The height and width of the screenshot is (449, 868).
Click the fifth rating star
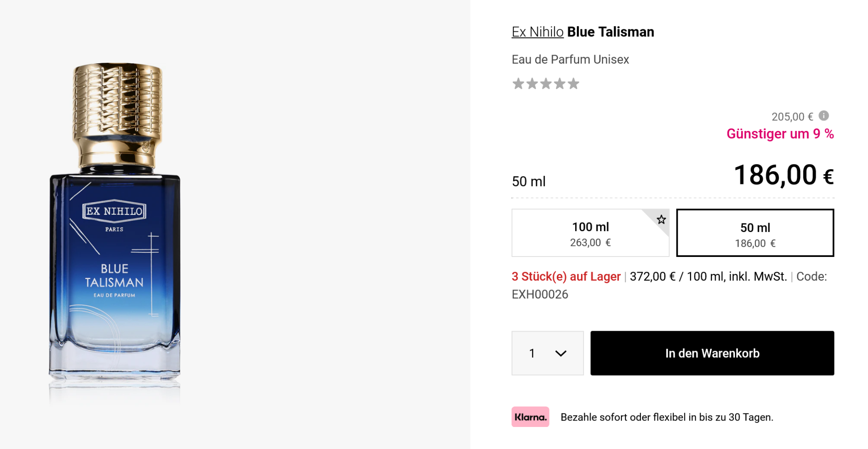tap(573, 84)
